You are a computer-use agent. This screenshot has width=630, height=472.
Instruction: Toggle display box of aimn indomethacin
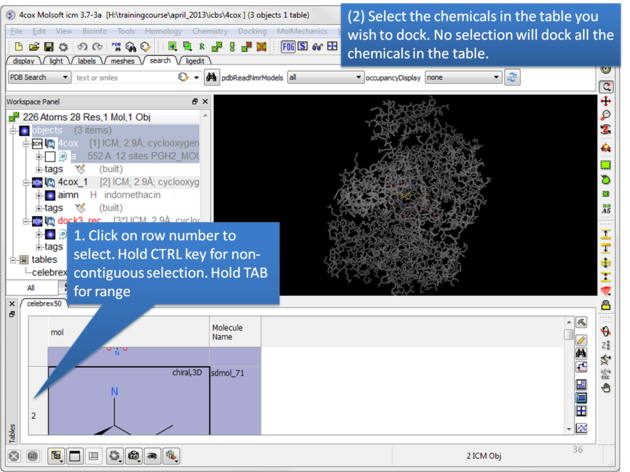(x=50, y=195)
